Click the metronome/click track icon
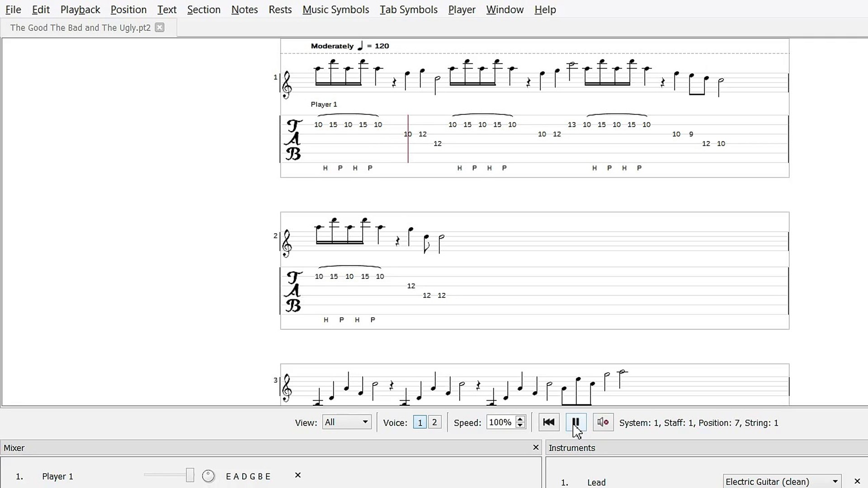This screenshot has width=868, height=488. tap(604, 422)
